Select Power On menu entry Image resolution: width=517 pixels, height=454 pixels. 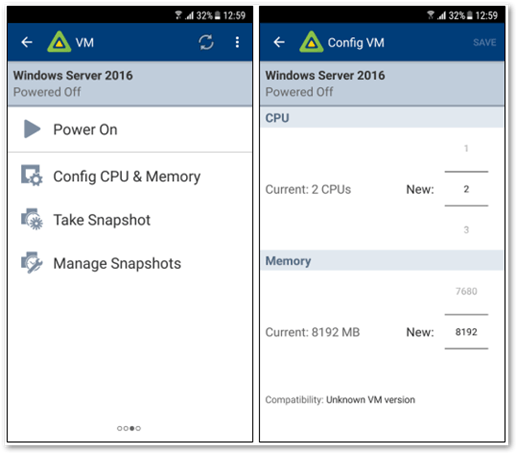click(130, 129)
